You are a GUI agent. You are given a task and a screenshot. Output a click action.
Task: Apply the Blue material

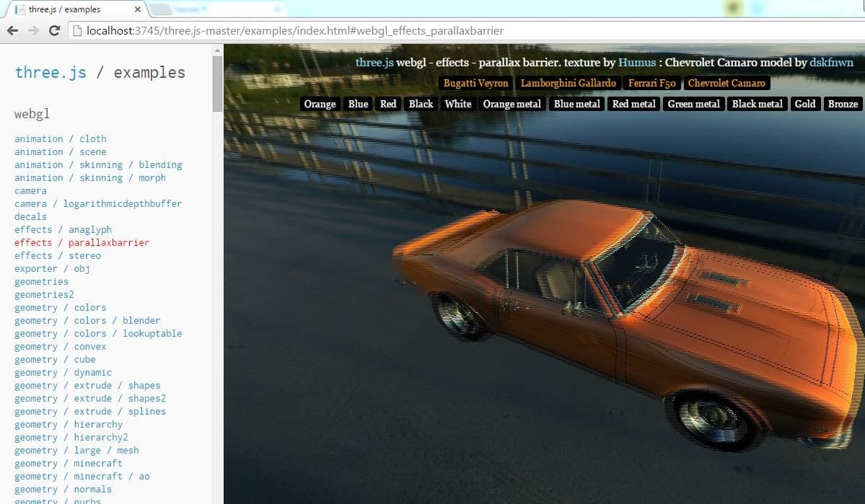tap(358, 104)
